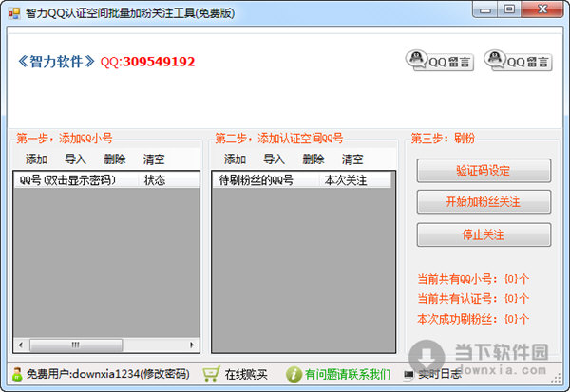Click the second QQ留言 penguin button

pyautogui.click(x=518, y=61)
